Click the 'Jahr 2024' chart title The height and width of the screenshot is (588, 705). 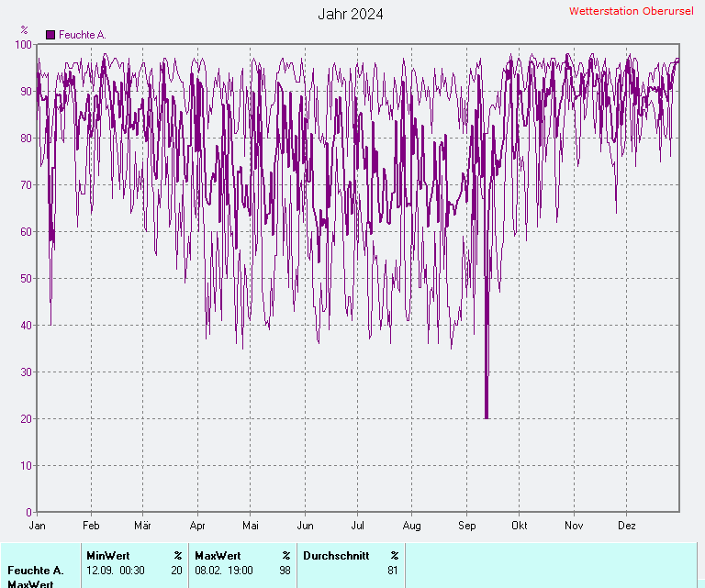(x=351, y=14)
